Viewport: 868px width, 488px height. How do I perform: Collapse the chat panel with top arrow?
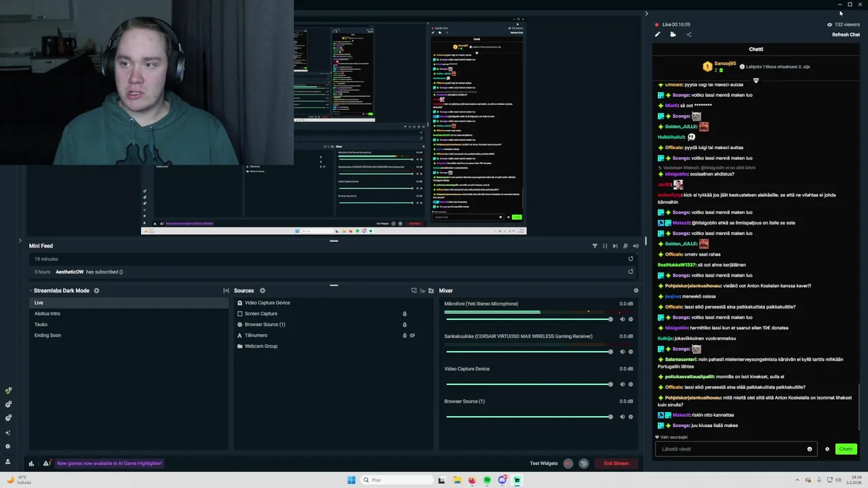646,13
